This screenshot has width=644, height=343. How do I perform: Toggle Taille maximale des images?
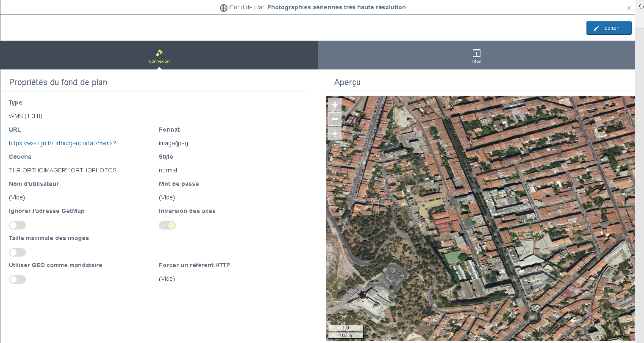pyautogui.click(x=17, y=252)
